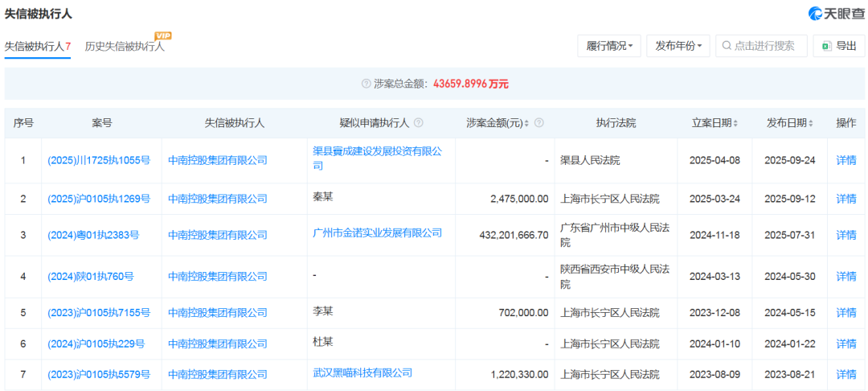Click the 执行法院 column header
The width and height of the screenshot is (868, 391).
(616, 123)
